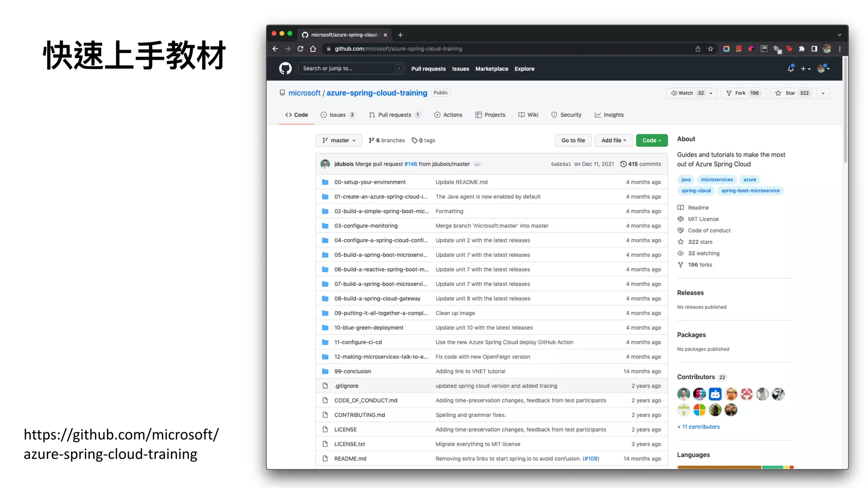Open the README.md file
The height and width of the screenshot is (488, 868).
tap(350, 459)
